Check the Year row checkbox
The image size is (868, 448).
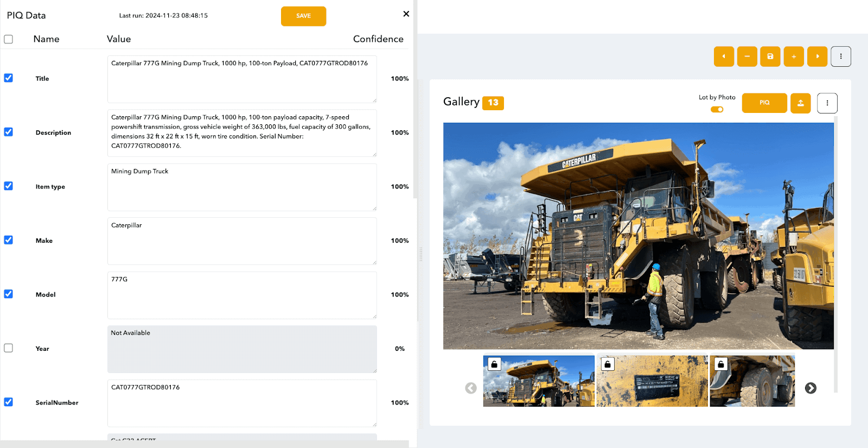(x=9, y=348)
